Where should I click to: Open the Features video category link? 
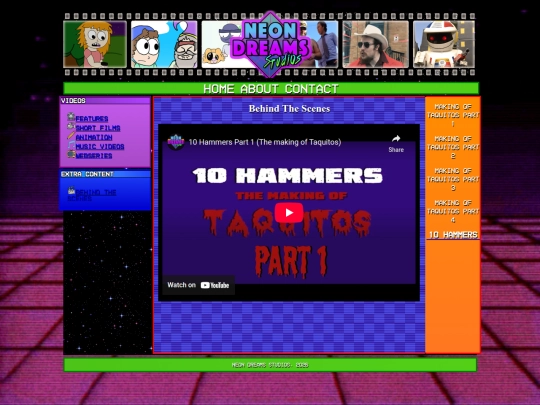(92, 119)
